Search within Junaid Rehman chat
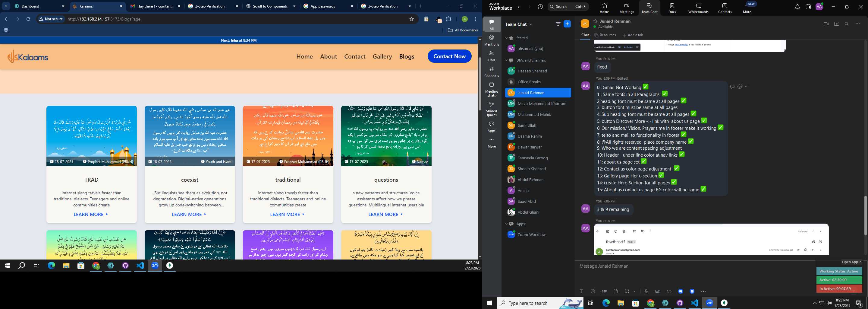This screenshot has width=868, height=309. click(x=846, y=24)
